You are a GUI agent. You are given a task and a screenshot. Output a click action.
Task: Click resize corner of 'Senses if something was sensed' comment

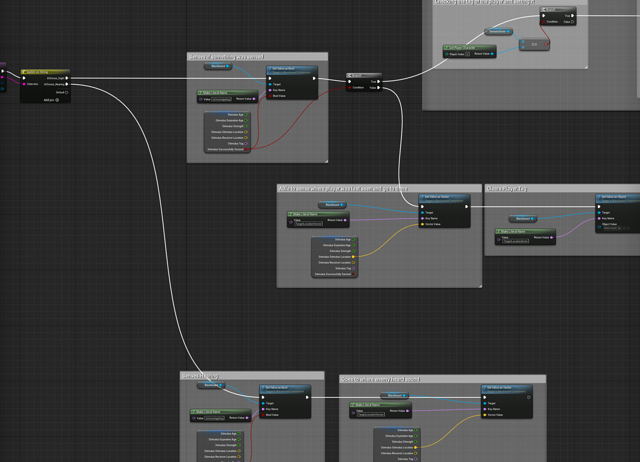(326, 161)
